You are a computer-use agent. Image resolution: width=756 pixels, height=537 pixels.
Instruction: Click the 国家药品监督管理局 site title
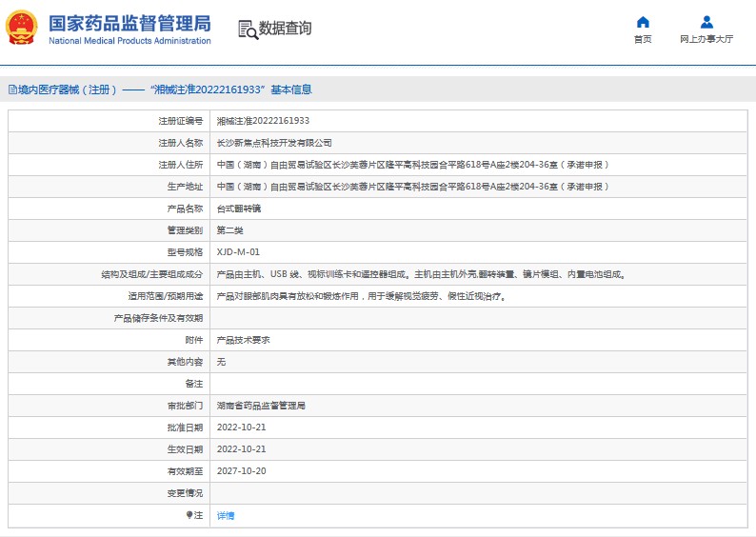pos(129,23)
